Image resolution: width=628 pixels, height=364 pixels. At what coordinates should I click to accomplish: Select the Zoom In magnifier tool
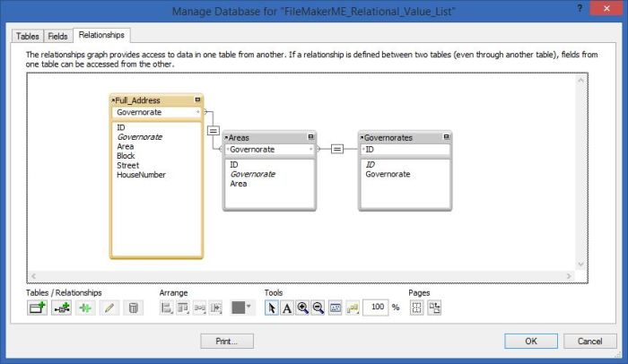(x=302, y=308)
